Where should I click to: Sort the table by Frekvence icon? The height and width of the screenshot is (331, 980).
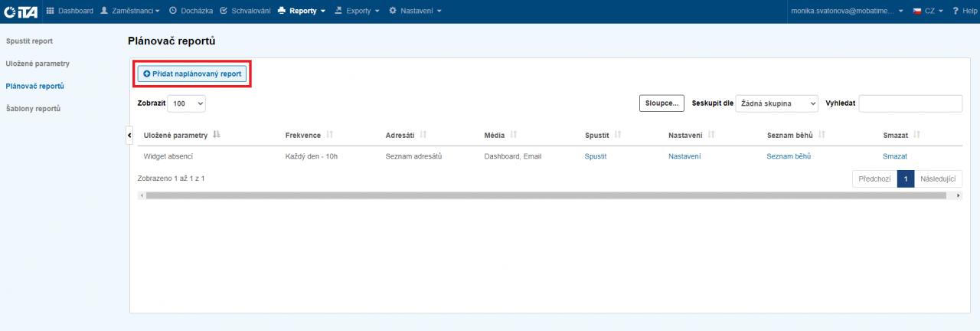[330, 135]
